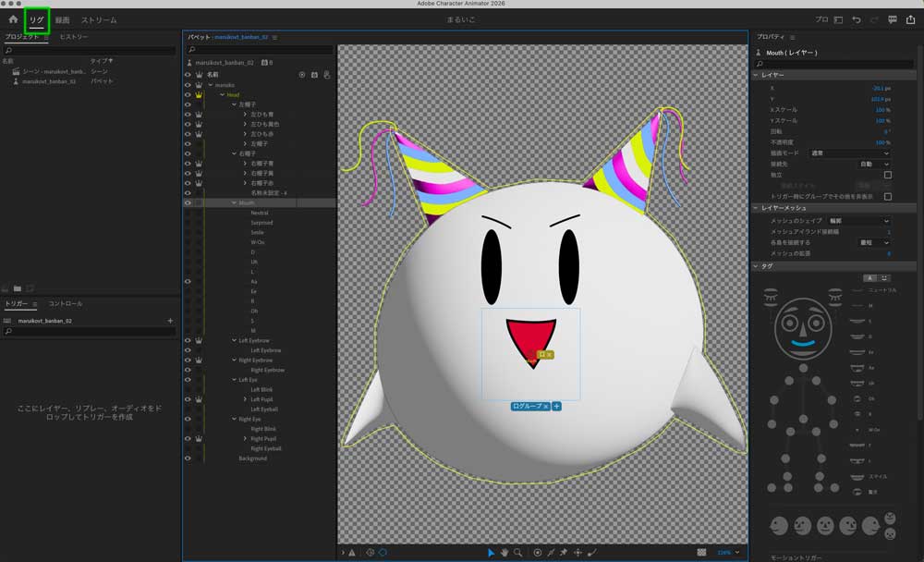Open the 描画モード dropdown
924x562 pixels.
tap(850, 153)
